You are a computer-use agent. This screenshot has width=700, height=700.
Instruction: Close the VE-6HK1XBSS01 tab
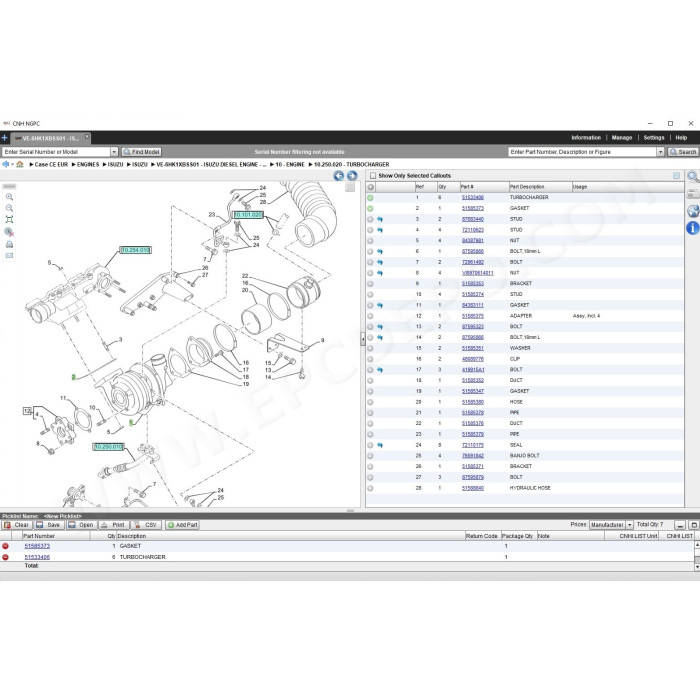pyautogui.click(x=87, y=136)
